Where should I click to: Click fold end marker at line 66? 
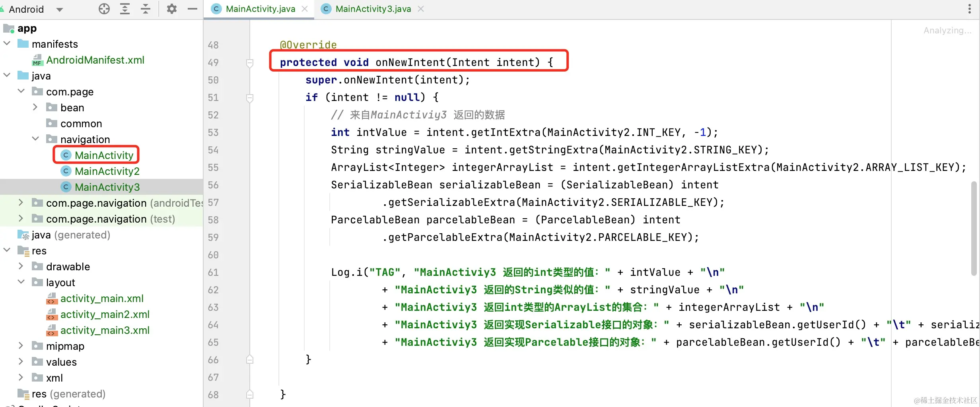click(x=250, y=359)
